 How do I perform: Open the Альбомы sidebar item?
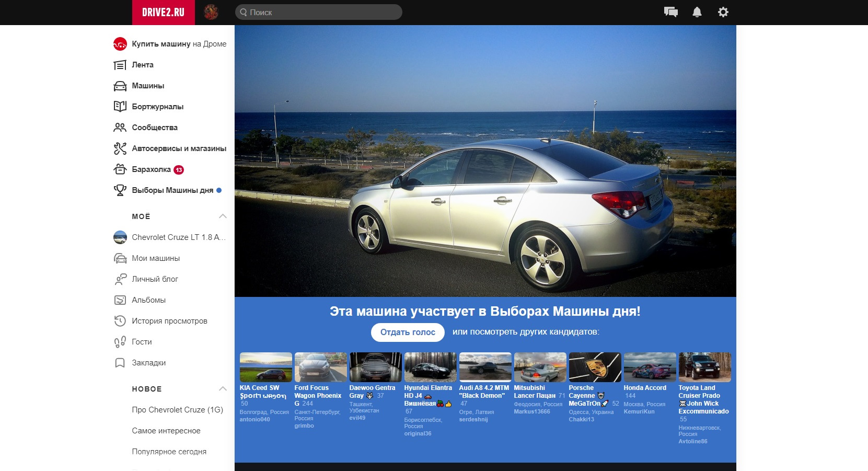(x=148, y=300)
